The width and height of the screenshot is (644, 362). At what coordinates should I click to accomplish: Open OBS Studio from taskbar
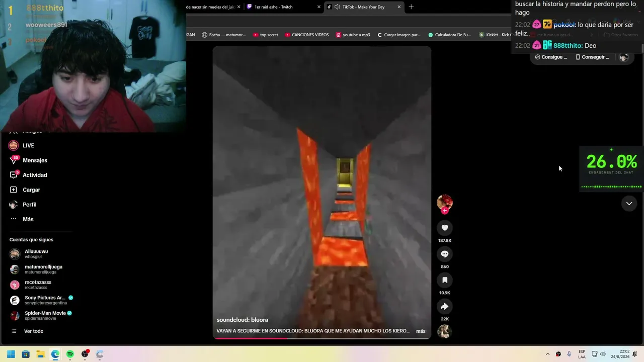coord(85,354)
